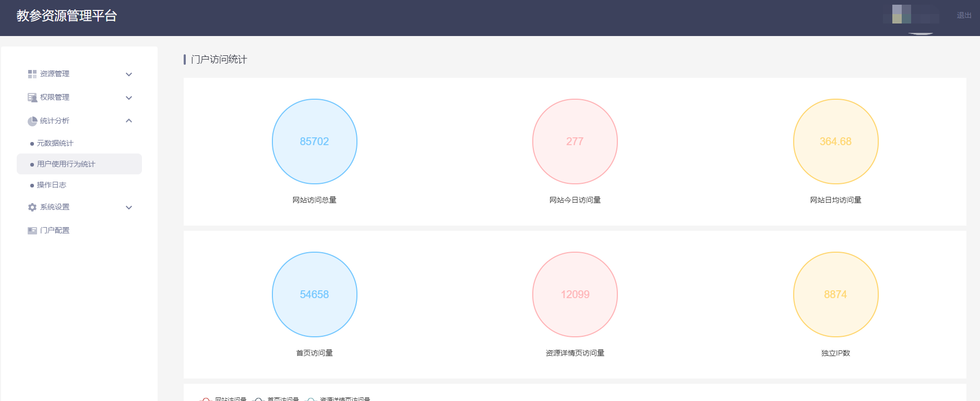Click the 网站访问总量 label

pos(315,200)
